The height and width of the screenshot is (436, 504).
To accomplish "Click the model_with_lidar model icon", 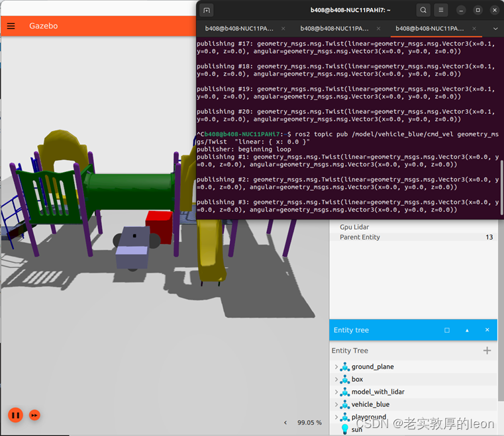I will tap(345, 392).
